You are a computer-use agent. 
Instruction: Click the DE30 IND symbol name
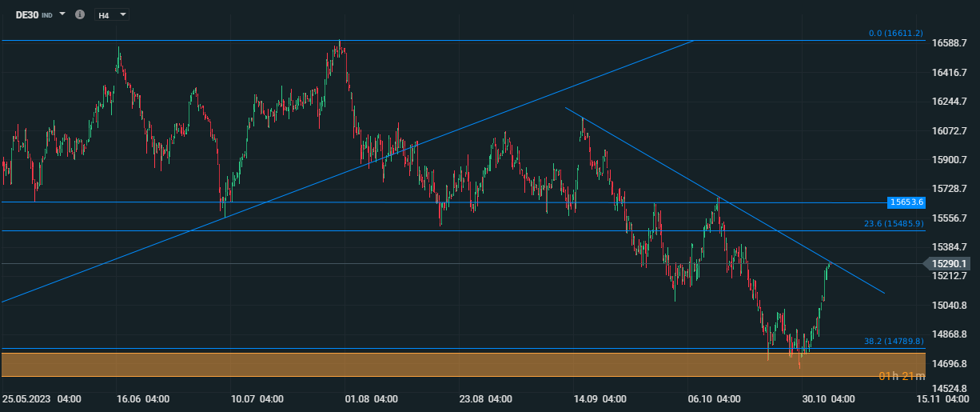pos(34,14)
